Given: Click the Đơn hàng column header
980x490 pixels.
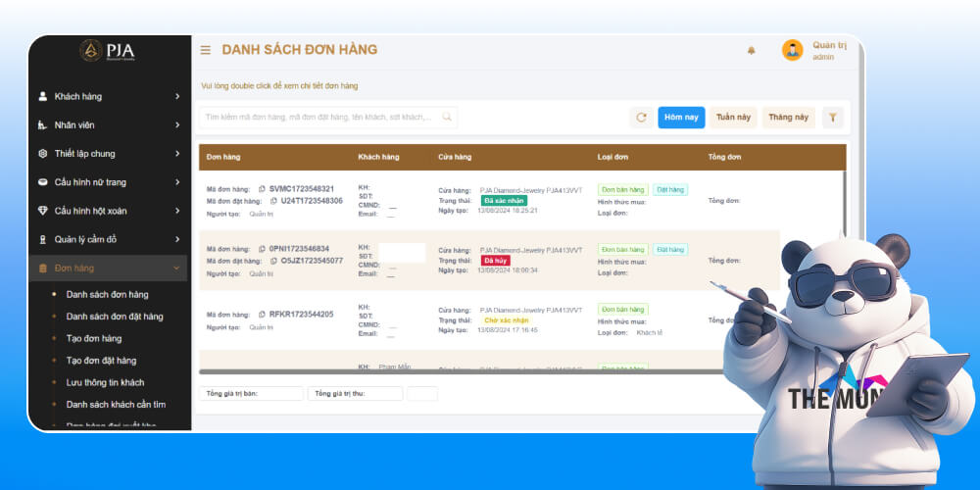Looking at the screenshot, I should [x=223, y=157].
